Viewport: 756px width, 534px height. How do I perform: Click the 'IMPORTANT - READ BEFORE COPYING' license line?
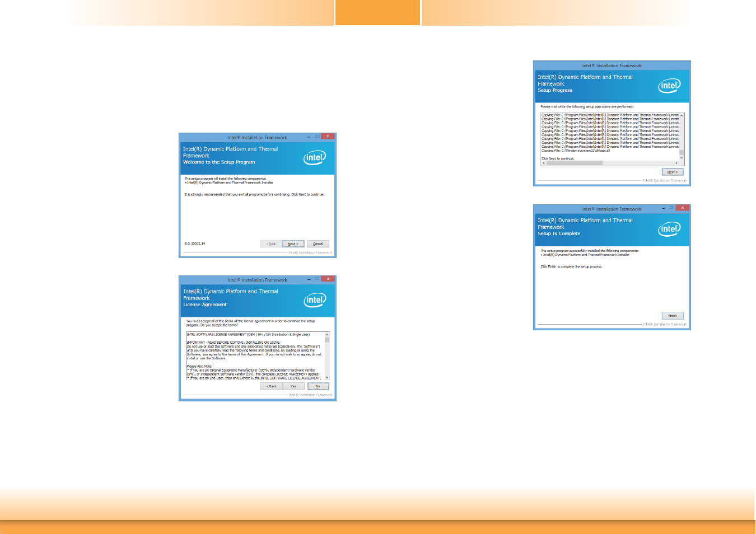[x=234, y=343]
